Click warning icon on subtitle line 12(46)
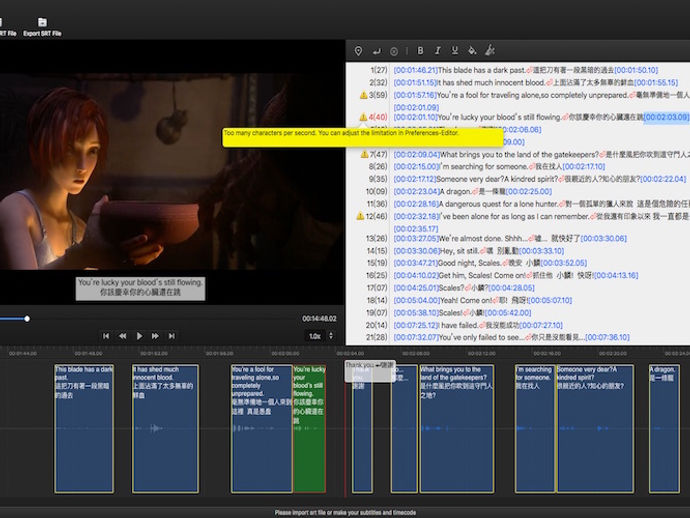690x518 pixels. pos(360,216)
